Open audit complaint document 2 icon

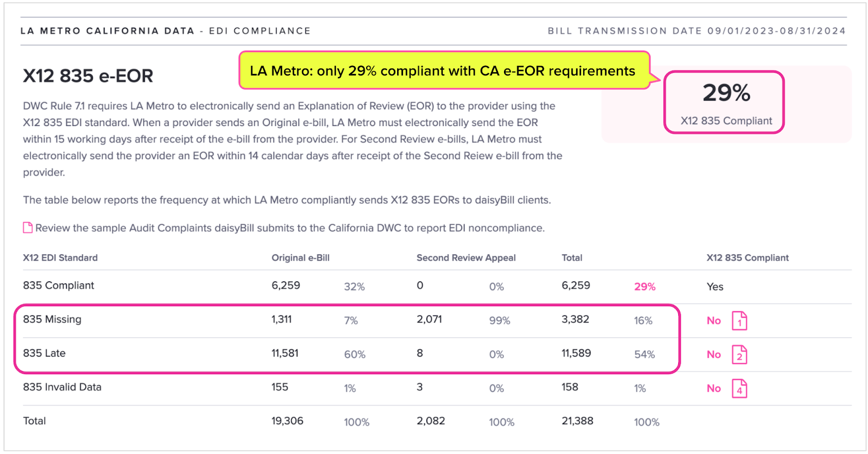coord(739,355)
